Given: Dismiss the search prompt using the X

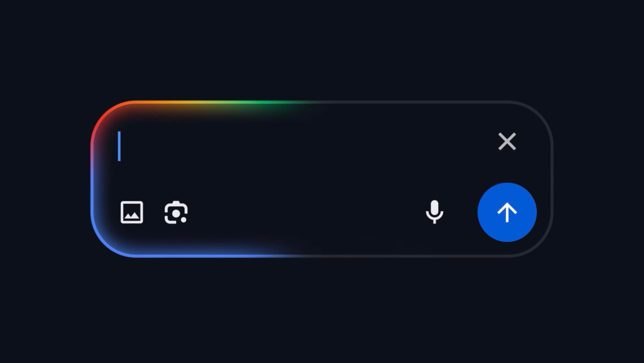Looking at the screenshot, I should click(507, 141).
